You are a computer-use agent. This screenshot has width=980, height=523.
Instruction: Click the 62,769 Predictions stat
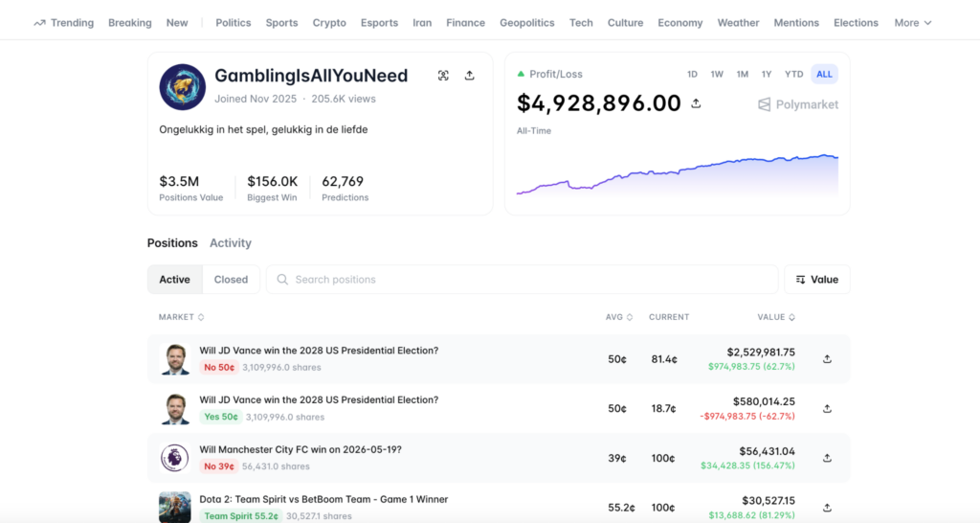tap(345, 189)
